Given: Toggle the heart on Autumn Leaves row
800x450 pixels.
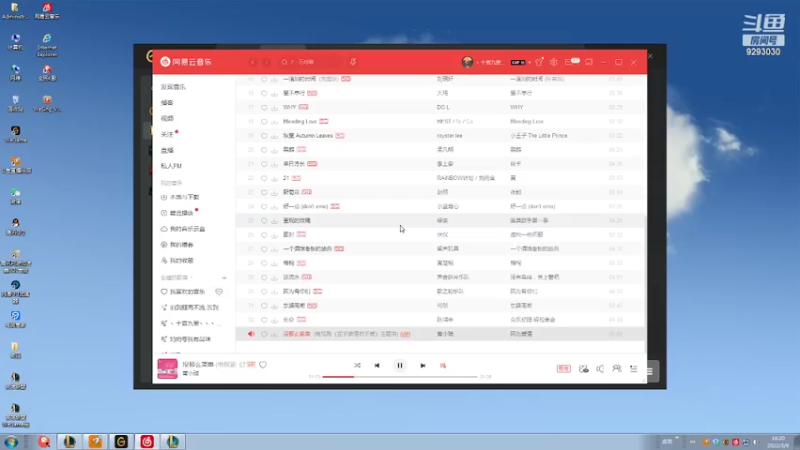Looking at the screenshot, I should tap(264, 136).
